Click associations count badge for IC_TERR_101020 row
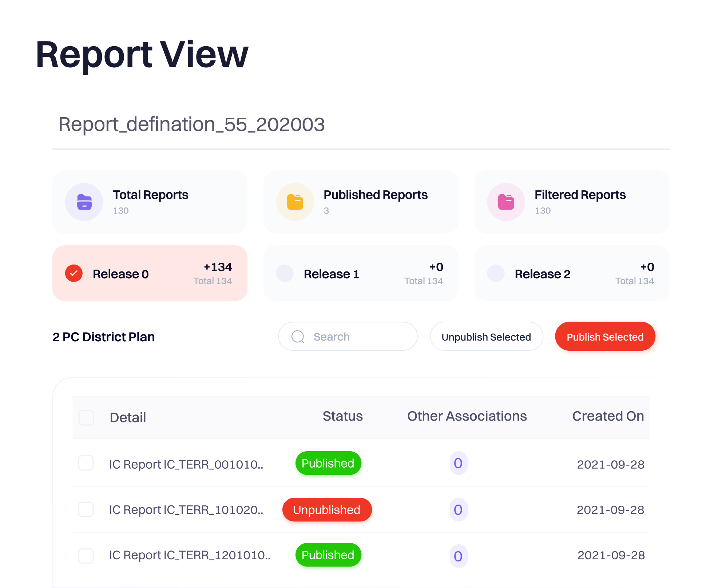This screenshot has width=722, height=588. [x=458, y=509]
